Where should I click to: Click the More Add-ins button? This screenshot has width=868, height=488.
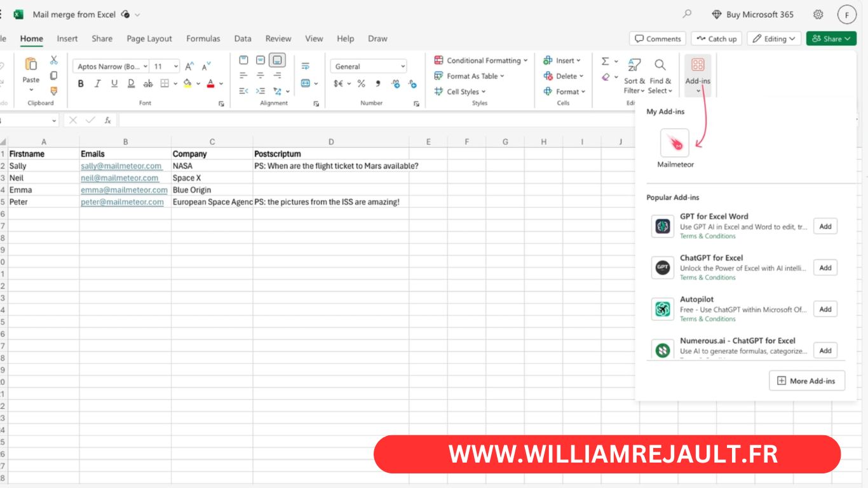pos(807,381)
